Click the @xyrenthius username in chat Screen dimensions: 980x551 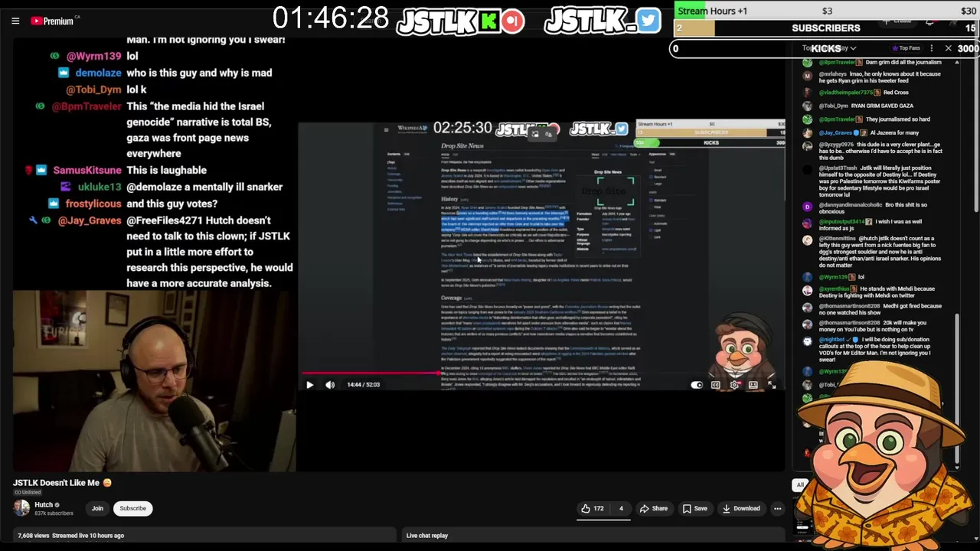[835, 289]
